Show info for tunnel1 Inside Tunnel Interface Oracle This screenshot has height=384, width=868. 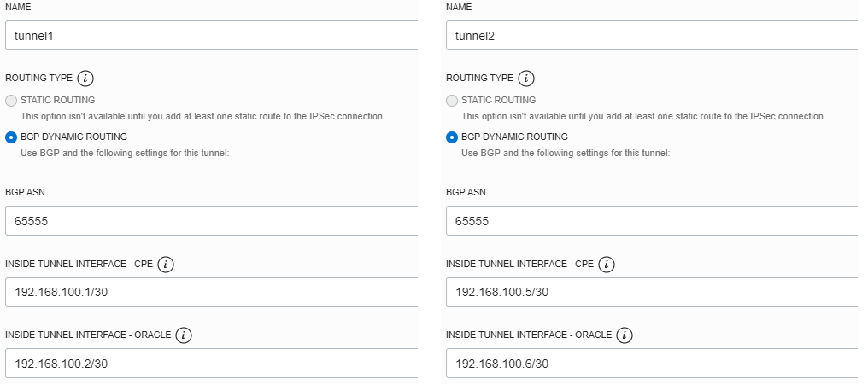pyautogui.click(x=183, y=335)
